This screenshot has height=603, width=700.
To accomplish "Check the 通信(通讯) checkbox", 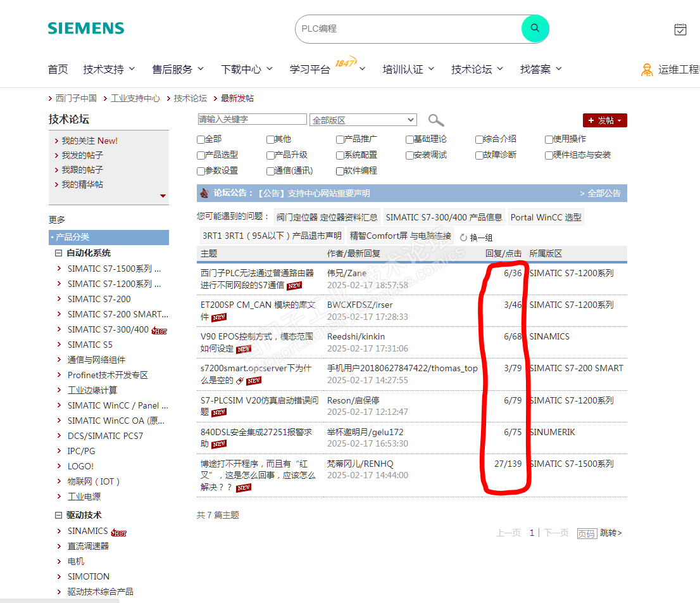I will [270, 171].
